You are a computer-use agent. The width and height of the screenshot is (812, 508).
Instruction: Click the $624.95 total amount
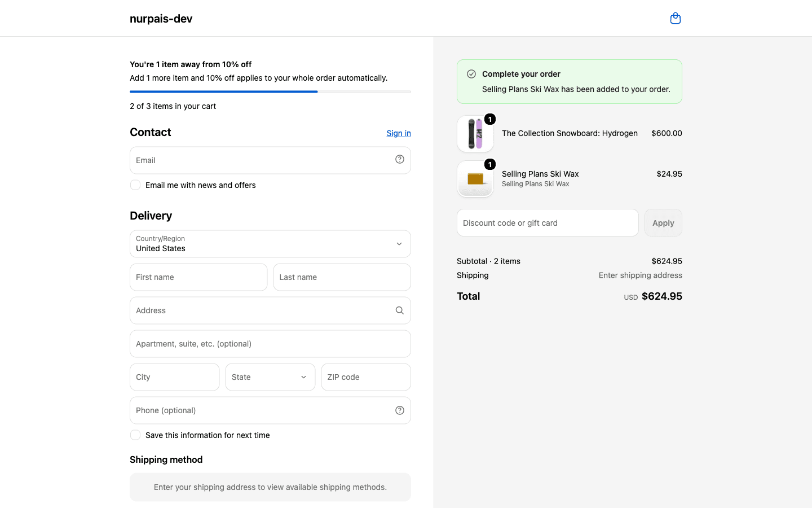[x=662, y=296]
